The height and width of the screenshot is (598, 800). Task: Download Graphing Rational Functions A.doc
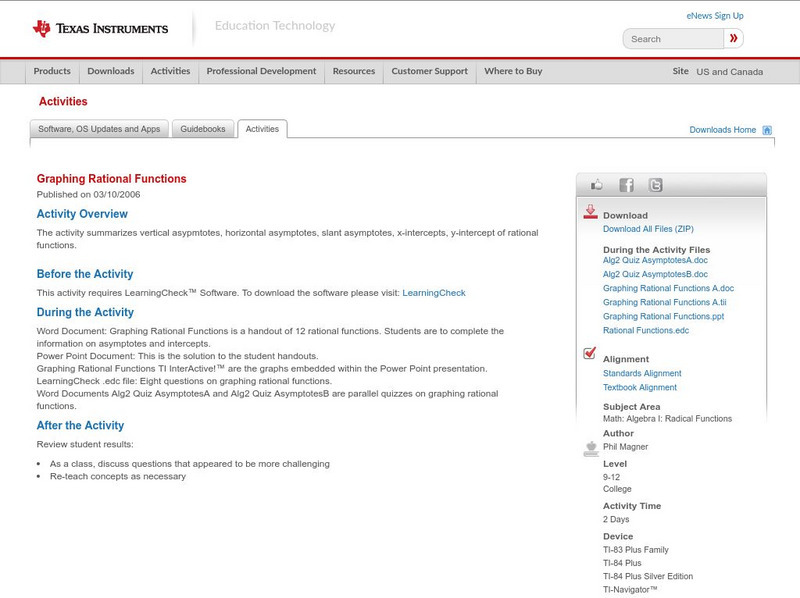click(668, 288)
